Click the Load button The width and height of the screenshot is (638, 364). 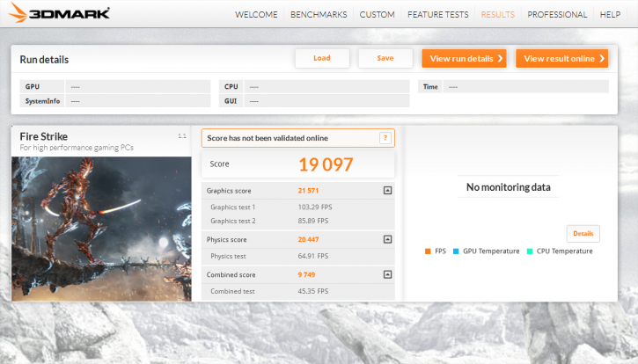(322, 58)
